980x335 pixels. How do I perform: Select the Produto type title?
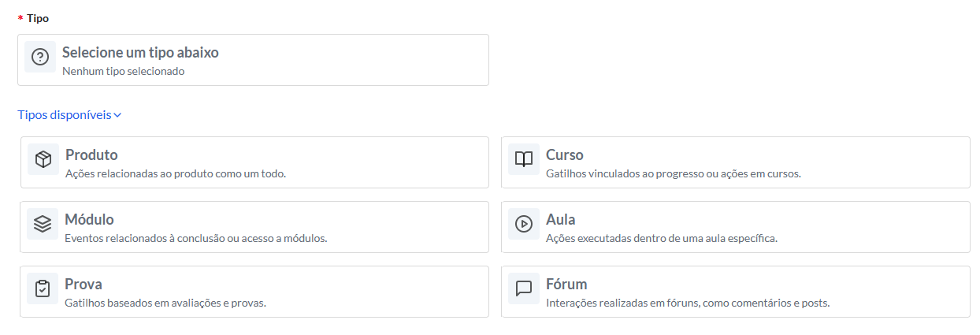coord(91,154)
